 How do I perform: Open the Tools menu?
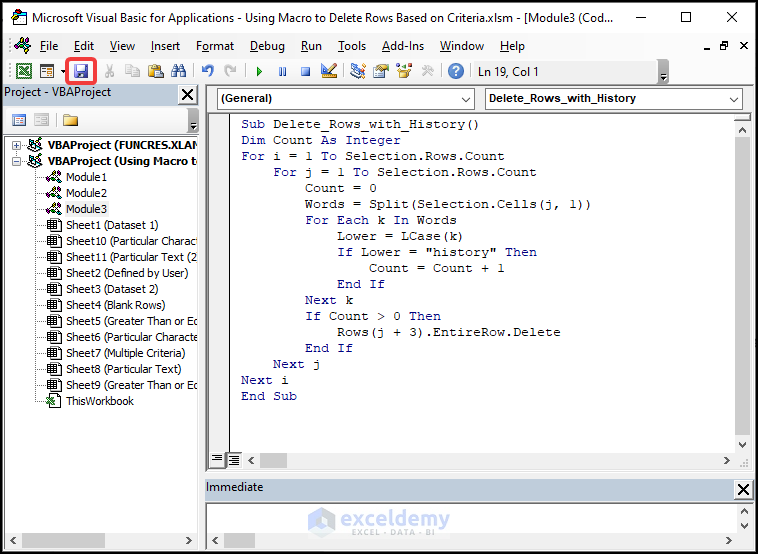click(352, 46)
